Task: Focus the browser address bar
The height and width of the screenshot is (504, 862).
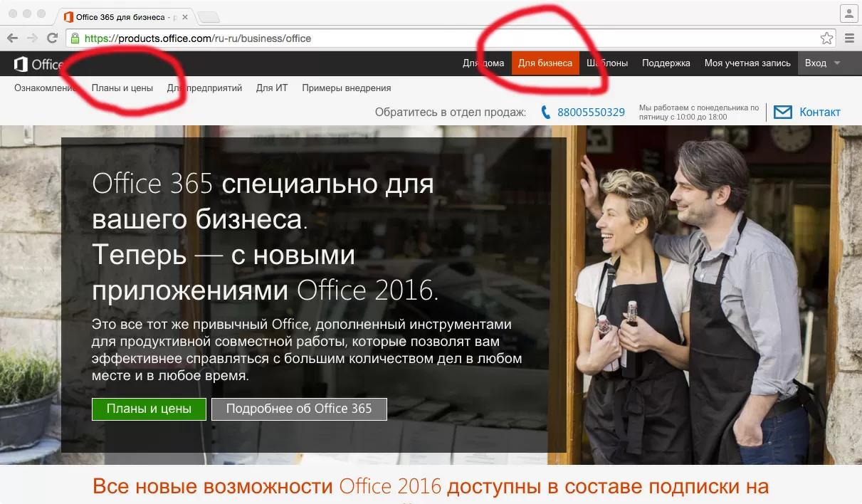Action: [451, 38]
